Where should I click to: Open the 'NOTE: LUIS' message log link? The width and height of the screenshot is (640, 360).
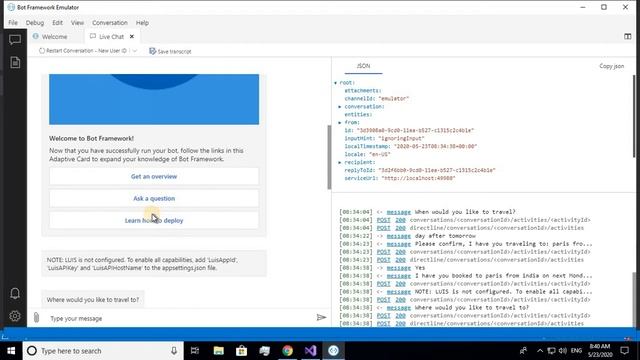(x=398, y=291)
